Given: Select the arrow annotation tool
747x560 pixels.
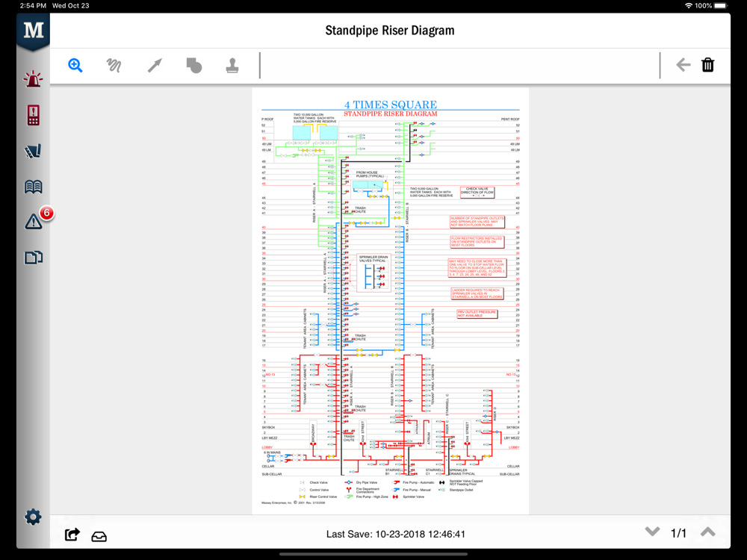Looking at the screenshot, I should click(155, 65).
